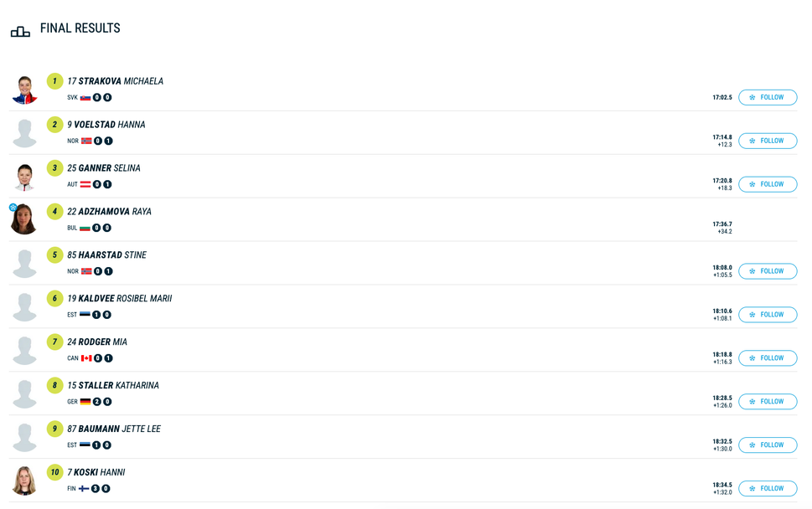Click the Finnish flag under Koski

(x=84, y=489)
